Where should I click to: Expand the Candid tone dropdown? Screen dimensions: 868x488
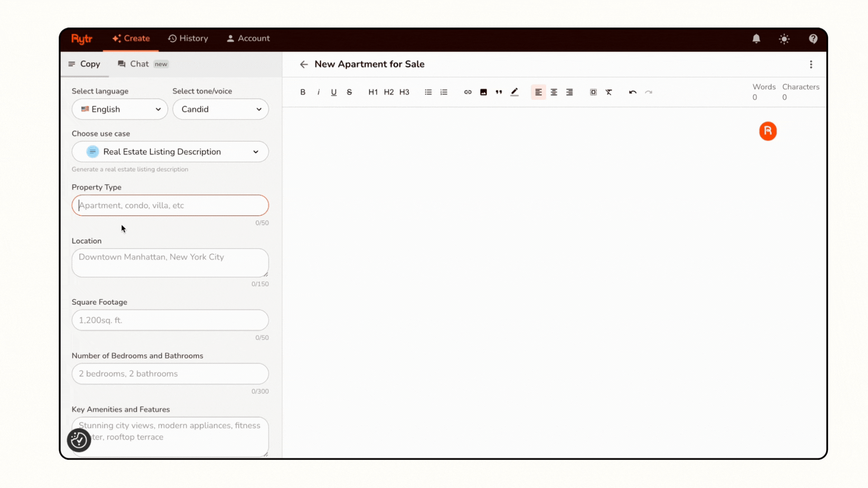(x=221, y=109)
